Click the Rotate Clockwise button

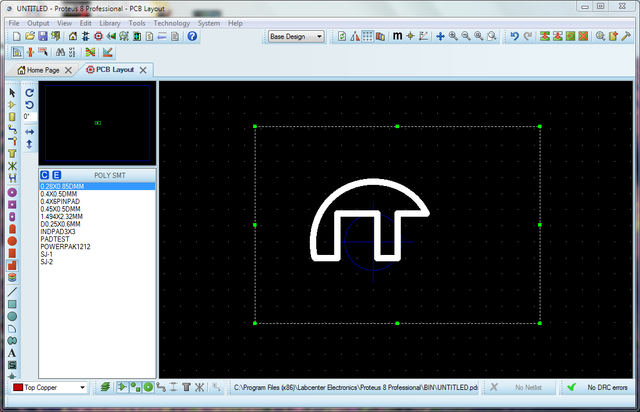29,93
